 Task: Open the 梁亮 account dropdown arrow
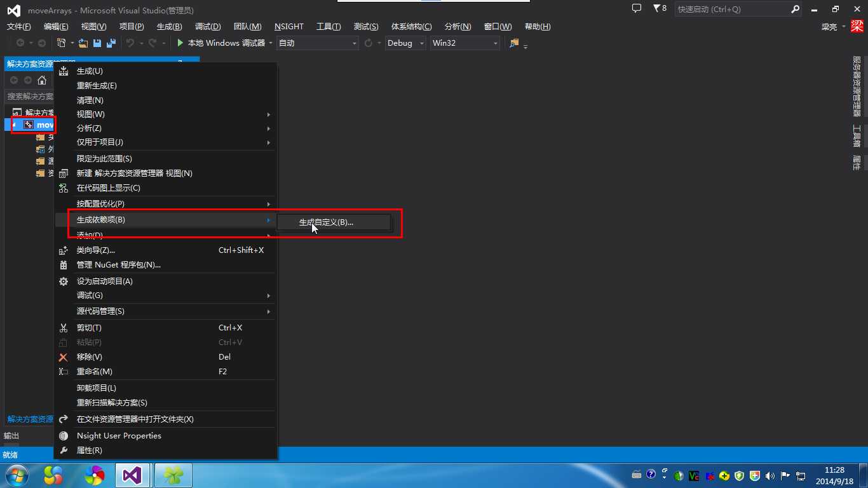[843, 27]
